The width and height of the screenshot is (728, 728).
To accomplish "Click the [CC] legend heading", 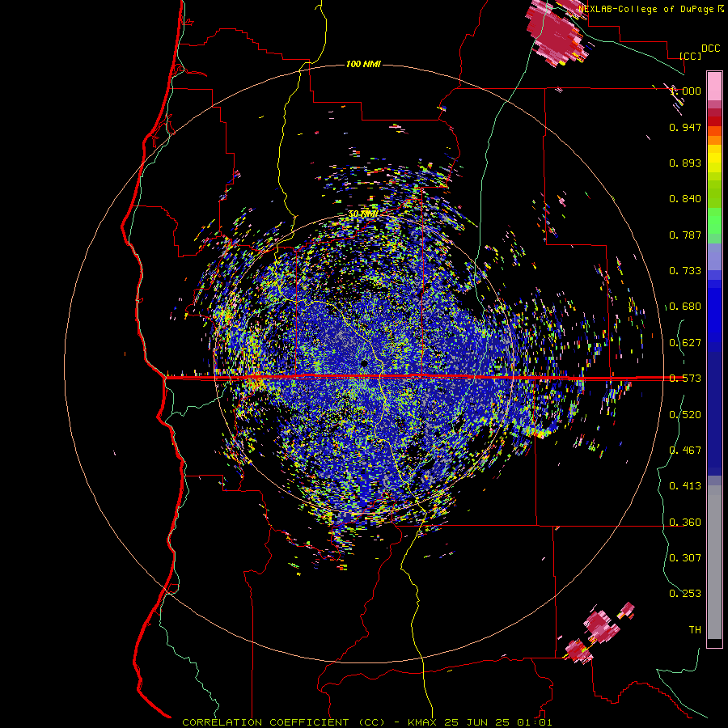I will click(690, 56).
